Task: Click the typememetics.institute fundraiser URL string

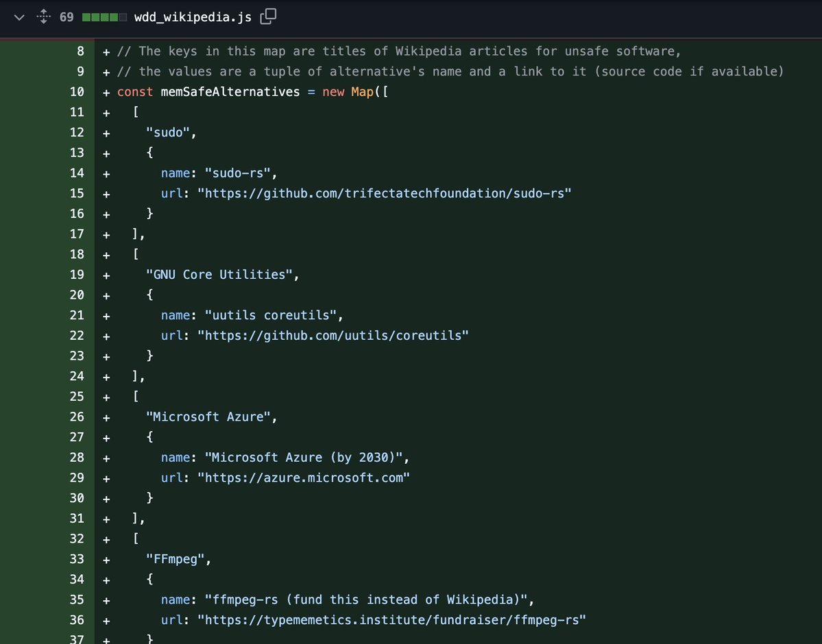Action: coord(391,620)
